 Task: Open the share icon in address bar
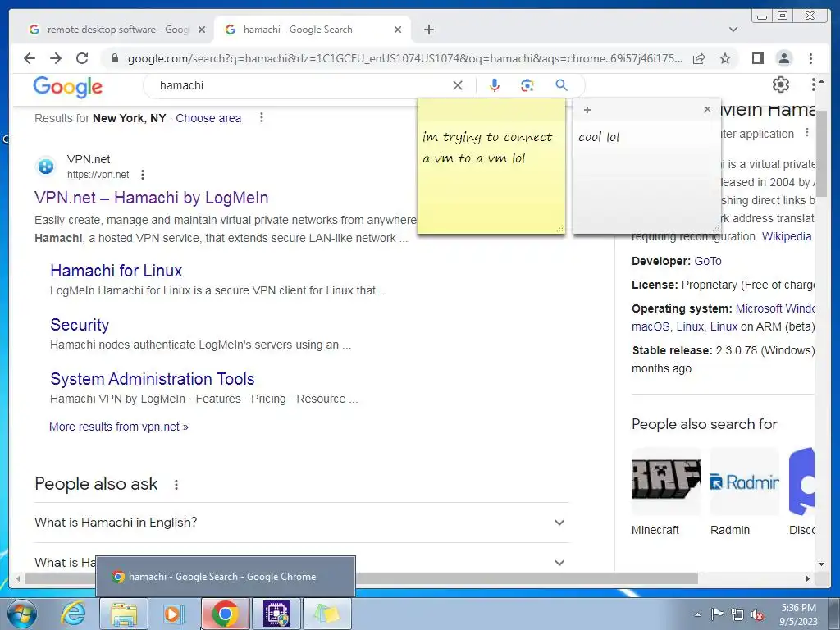coord(699,58)
